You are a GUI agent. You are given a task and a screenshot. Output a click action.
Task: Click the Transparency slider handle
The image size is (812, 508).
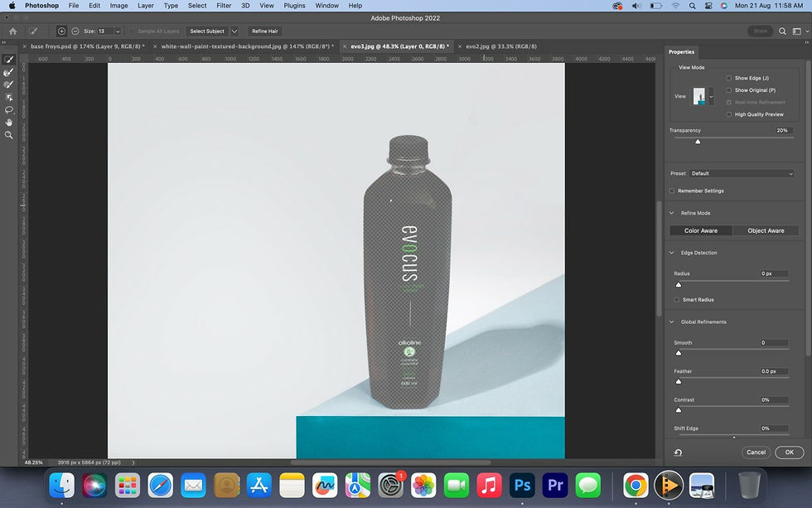[698, 142]
